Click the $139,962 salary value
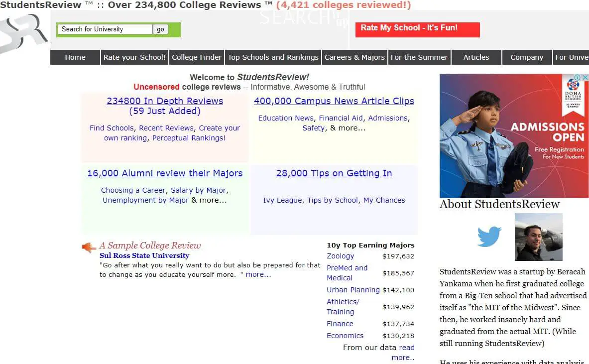Image resolution: width=589 pixels, height=364 pixels. pos(398,307)
